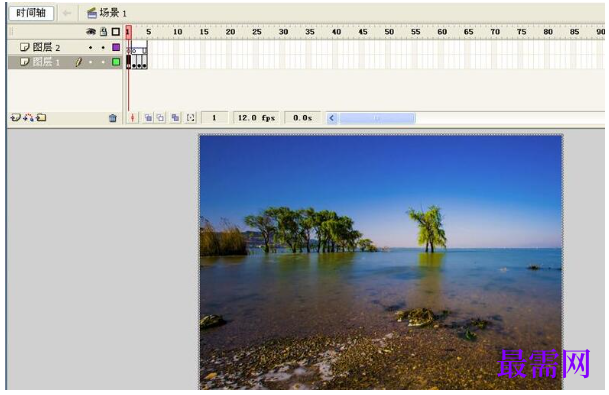
Task: Lock 图层 2 using its lock dot
Action: [x=103, y=48]
